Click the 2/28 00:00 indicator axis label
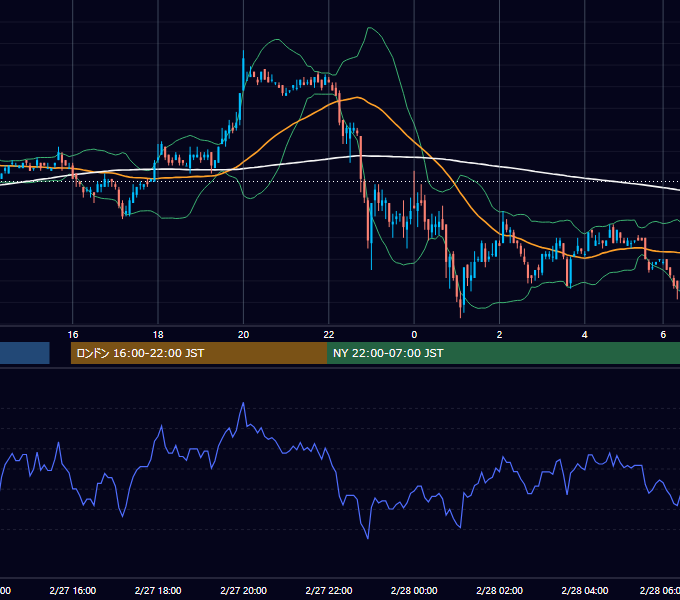 click(414, 590)
